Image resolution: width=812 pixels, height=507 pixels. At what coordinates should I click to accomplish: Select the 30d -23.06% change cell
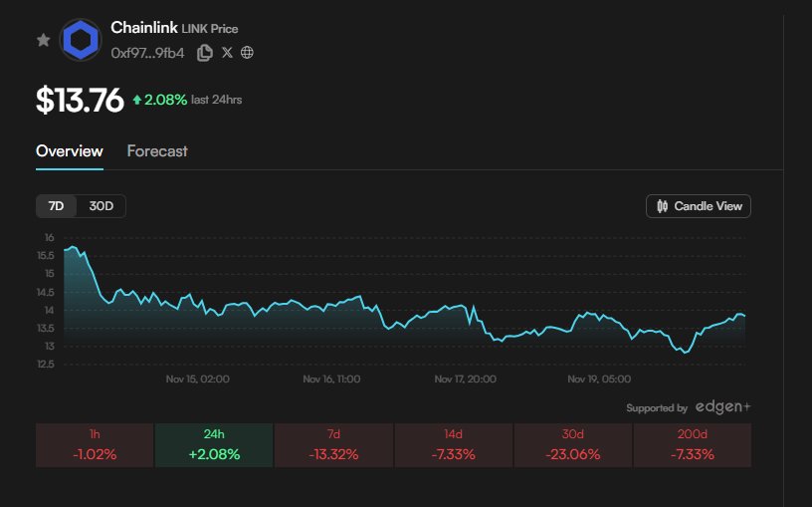click(x=572, y=445)
